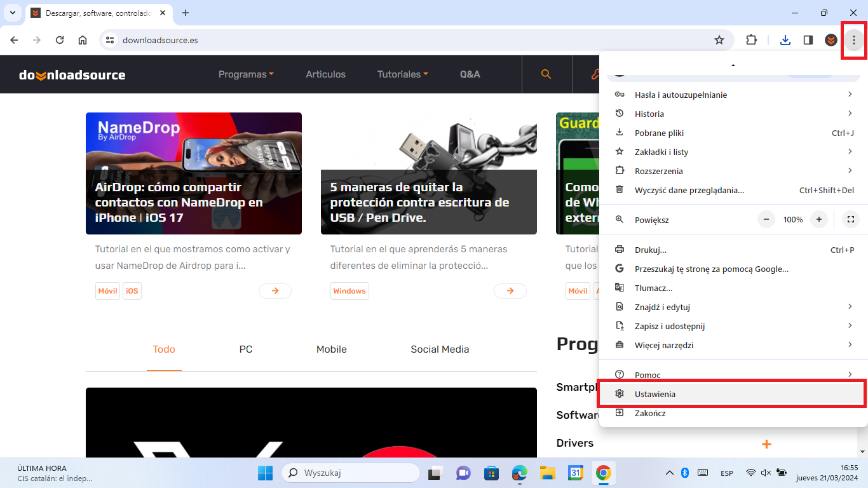Open a new browser tab
Screen dimensions: 868x488
[x=186, y=13]
